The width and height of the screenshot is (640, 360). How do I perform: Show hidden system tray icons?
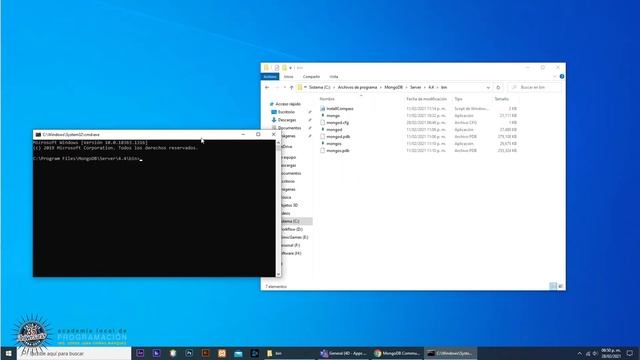580,353
